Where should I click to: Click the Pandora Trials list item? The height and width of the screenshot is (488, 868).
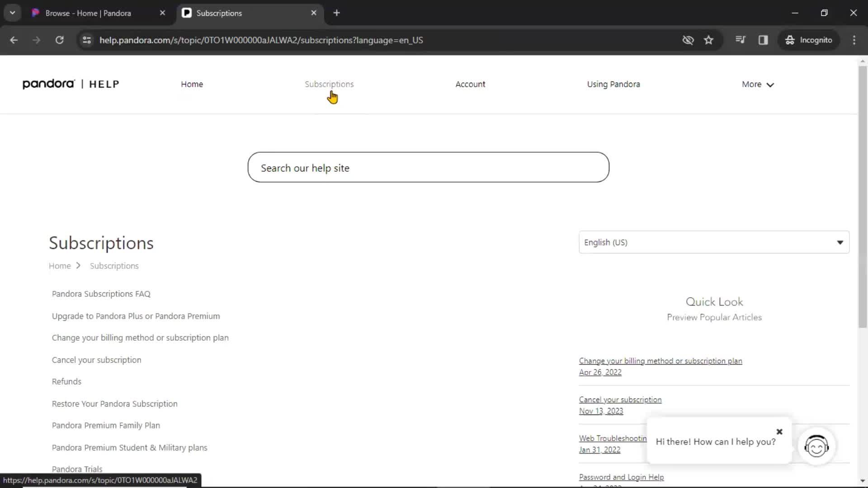tap(77, 469)
